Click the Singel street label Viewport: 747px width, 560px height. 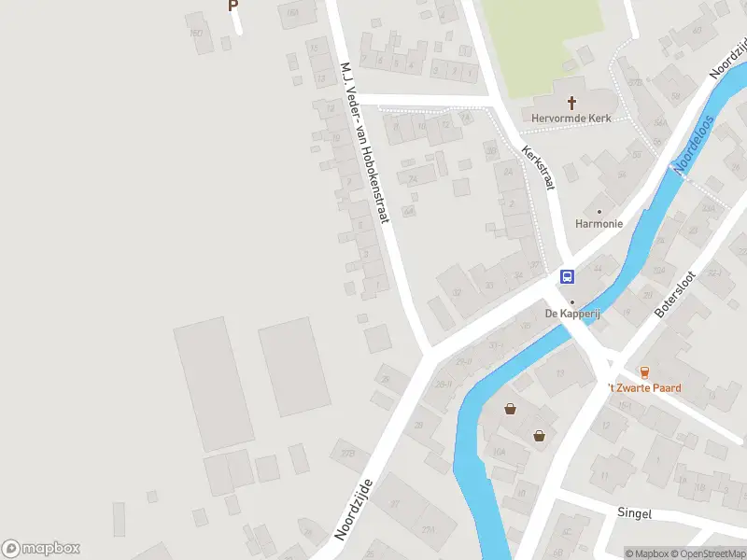635,512
